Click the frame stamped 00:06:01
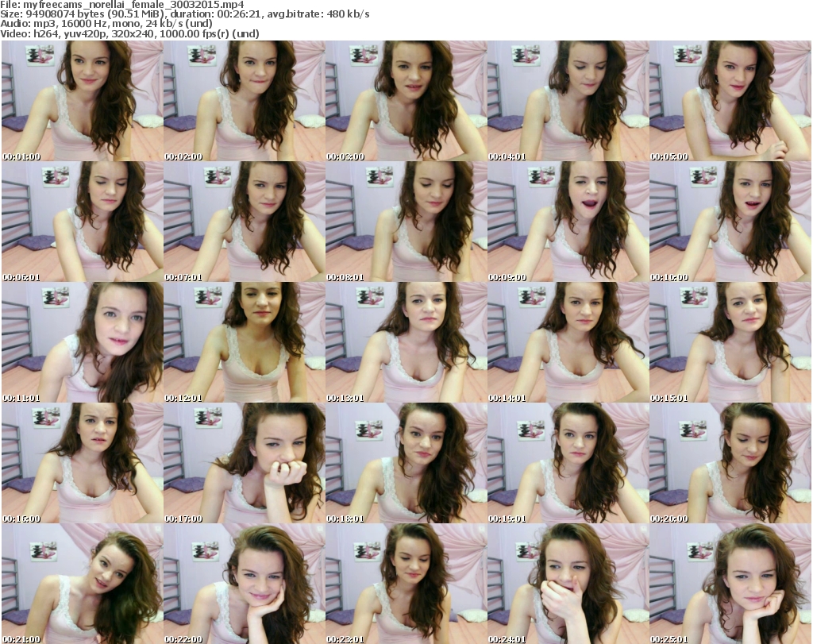The image size is (813, 644). (x=83, y=222)
